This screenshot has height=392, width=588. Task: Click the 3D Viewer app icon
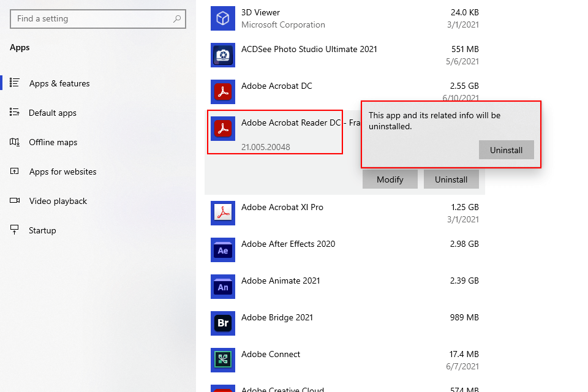(x=223, y=18)
